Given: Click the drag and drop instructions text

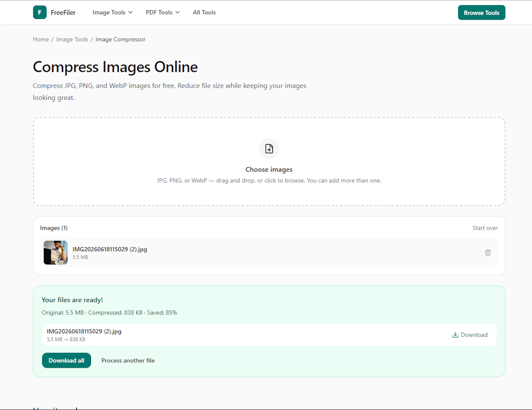Looking at the screenshot, I should pos(269,180).
